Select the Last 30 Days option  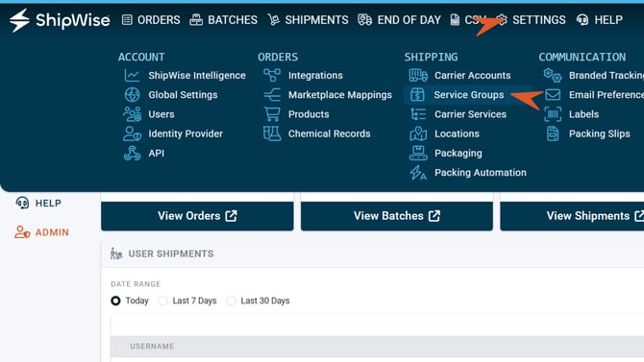(x=232, y=301)
